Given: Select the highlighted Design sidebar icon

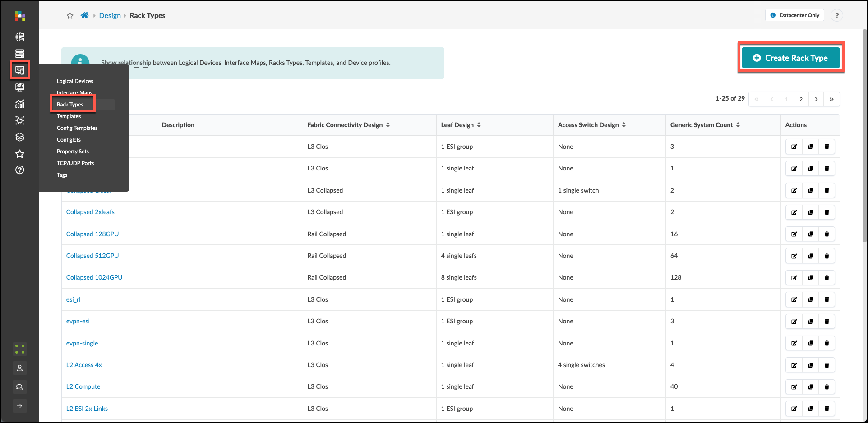Looking at the screenshot, I should click(x=19, y=70).
